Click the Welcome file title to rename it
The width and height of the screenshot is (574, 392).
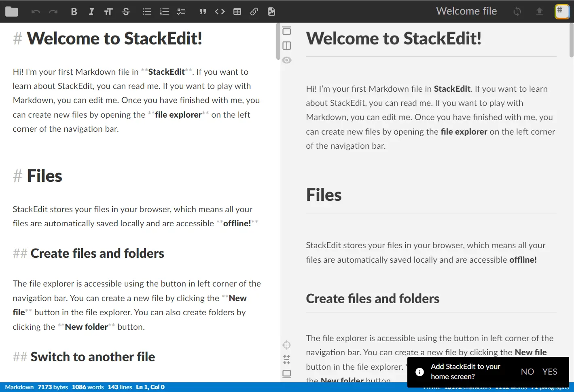[x=466, y=11]
